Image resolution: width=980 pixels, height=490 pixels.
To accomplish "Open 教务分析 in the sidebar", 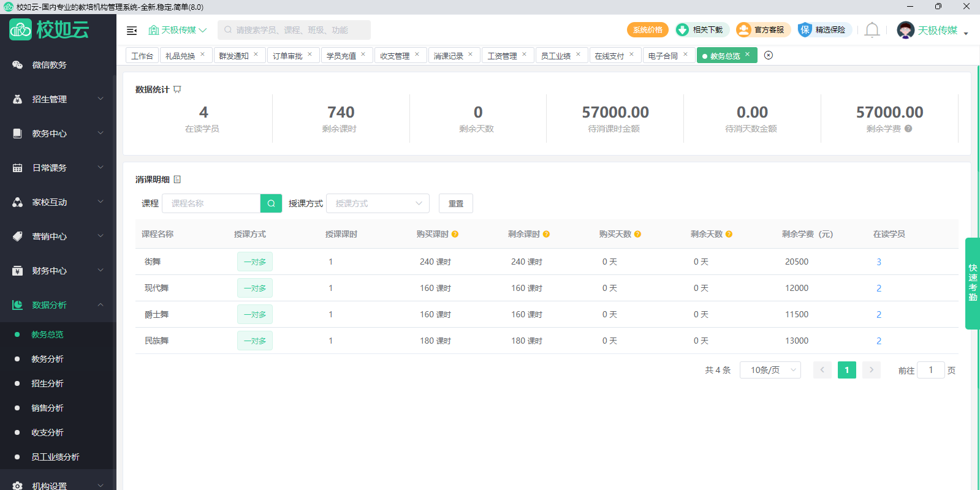I will pos(48,359).
